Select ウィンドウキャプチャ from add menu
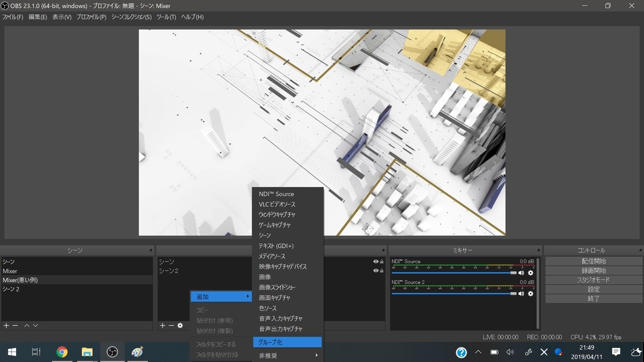644x362 pixels. point(287,215)
